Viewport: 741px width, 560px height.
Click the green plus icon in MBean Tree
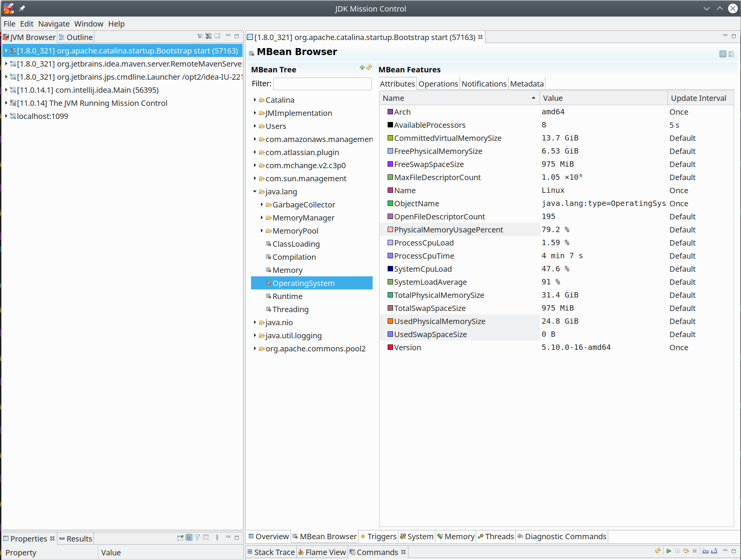point(362,68)
